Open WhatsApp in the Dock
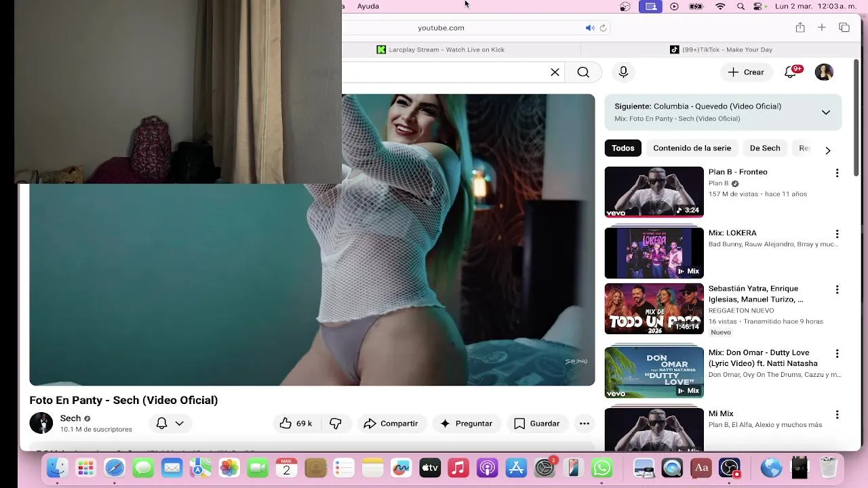Image resolution: width=868 pixels, height=488 pixels. pyautogui.click(x=602, y=468)
